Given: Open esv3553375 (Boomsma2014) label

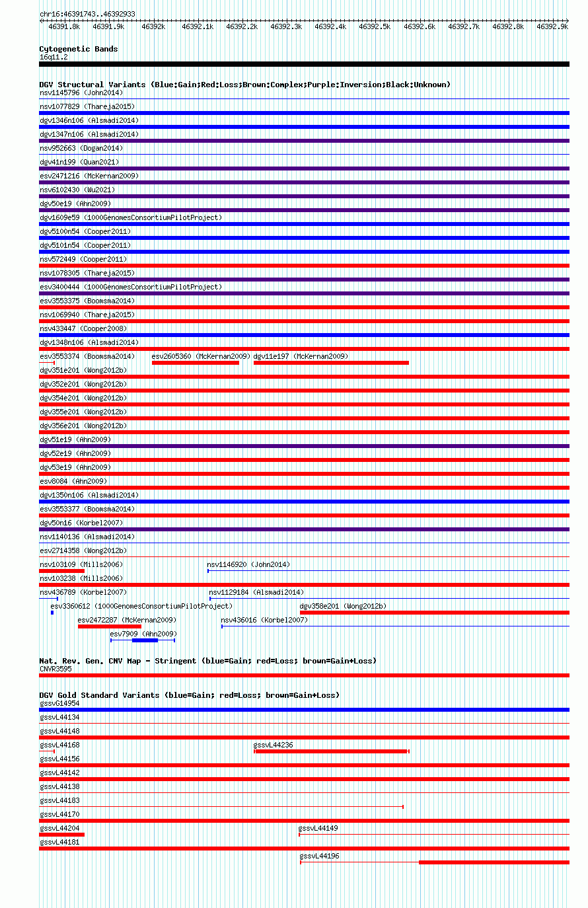Looking at the screenshot, I should point(87,301).
